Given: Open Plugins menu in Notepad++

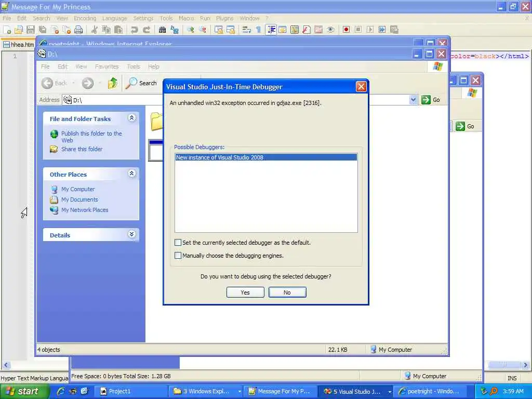Looking at the screenshot, I should click(x=224, y=18).
